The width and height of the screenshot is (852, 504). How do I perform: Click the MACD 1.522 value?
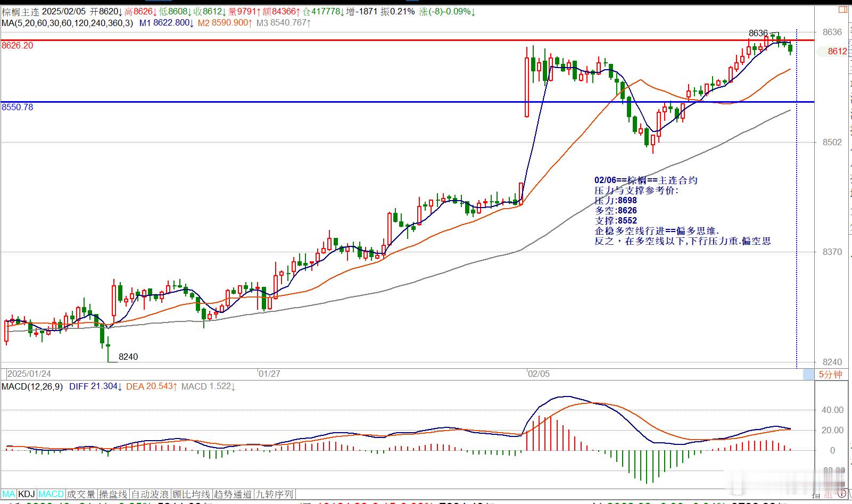coord(208,386)
